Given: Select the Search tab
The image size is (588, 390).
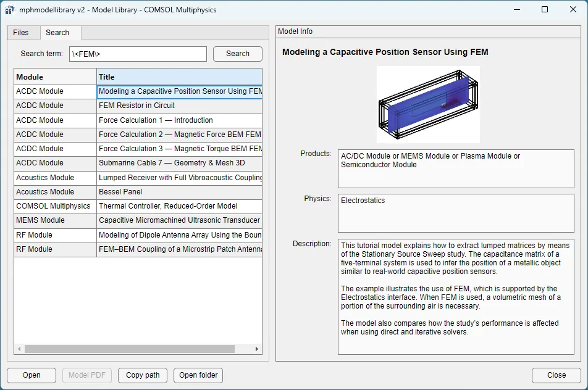Looking at the screenshot, I should pos(57,33).
